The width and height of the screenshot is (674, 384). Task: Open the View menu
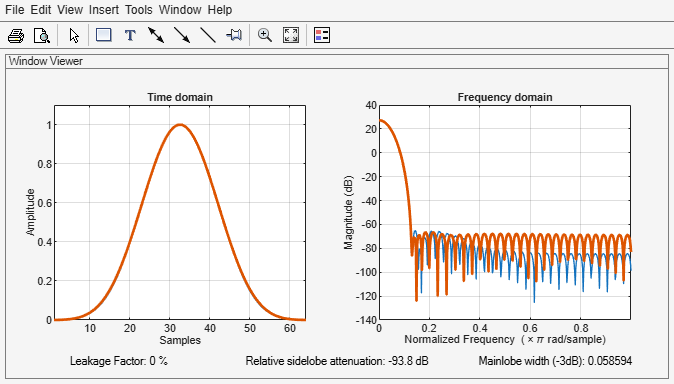(x=70, y=9)
